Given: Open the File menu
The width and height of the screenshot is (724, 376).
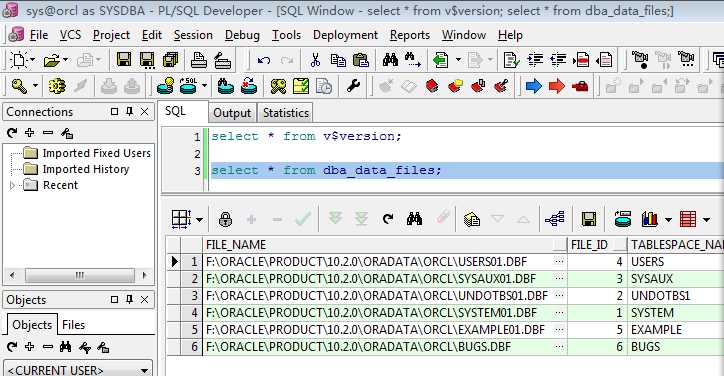Looking at the screenshot, I should click(x=39, y=35).
